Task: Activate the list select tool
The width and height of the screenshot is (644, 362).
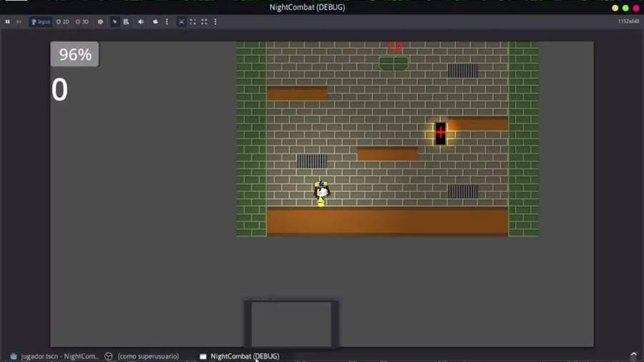Action: point(126,21)
